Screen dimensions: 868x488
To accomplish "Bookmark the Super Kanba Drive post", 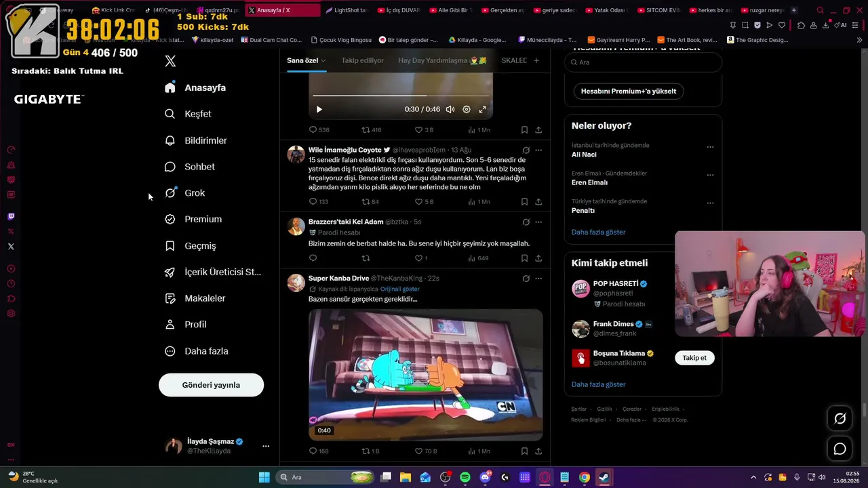I will coord(524,451).
